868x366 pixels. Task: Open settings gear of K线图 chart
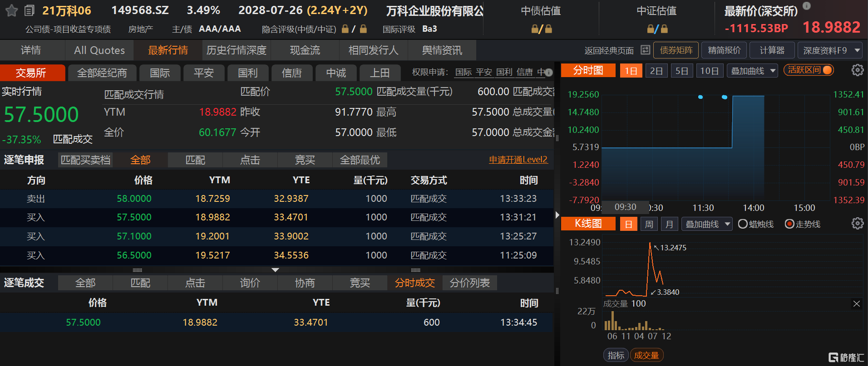point(857,224)
